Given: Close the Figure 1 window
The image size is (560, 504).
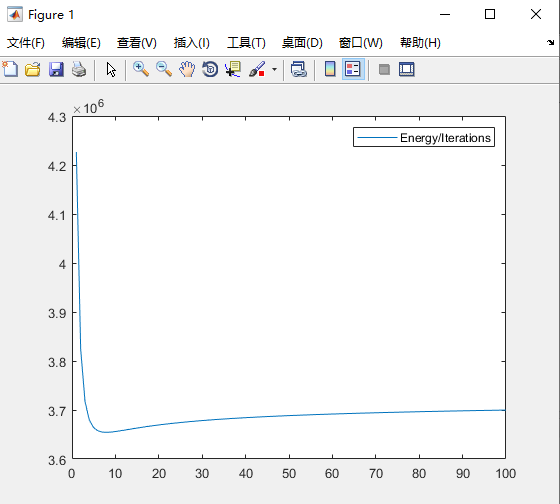Looking at the screenshot, I should 536,14.
